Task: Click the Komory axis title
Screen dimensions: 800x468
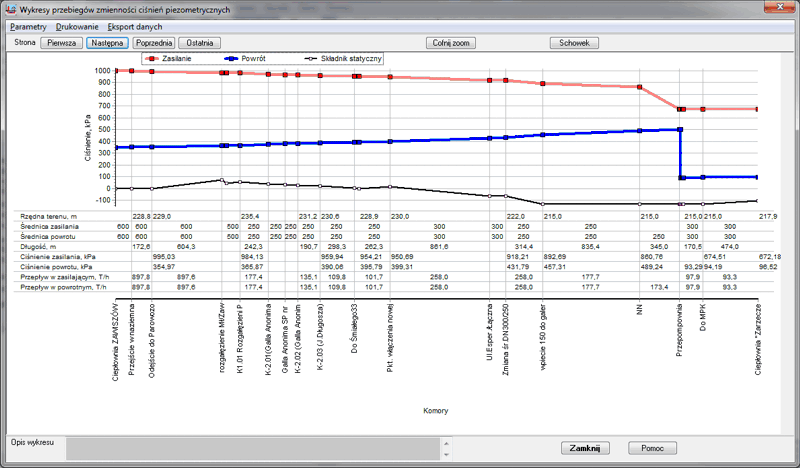Action: coord(436,410)
